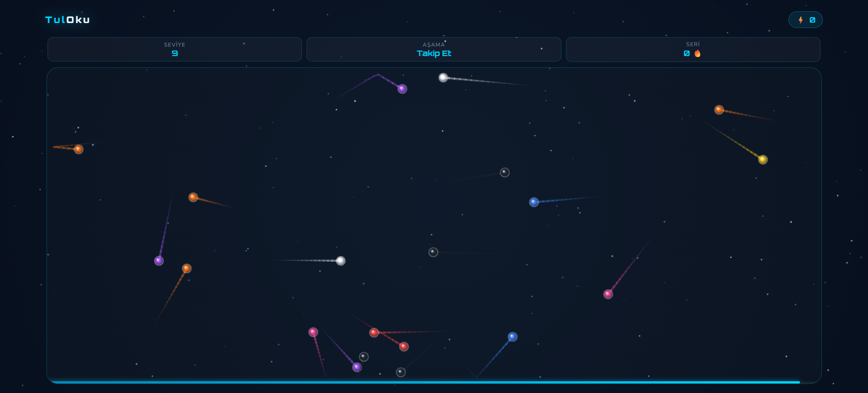Pick the purple ball on the left side
The image size is (868, 393).
(x=159, y=261)
